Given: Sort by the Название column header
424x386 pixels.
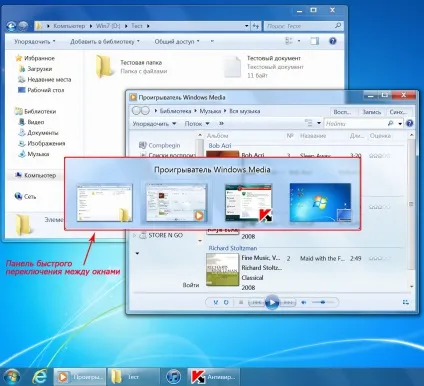Looking at the screenshot, I should point(313,136).
